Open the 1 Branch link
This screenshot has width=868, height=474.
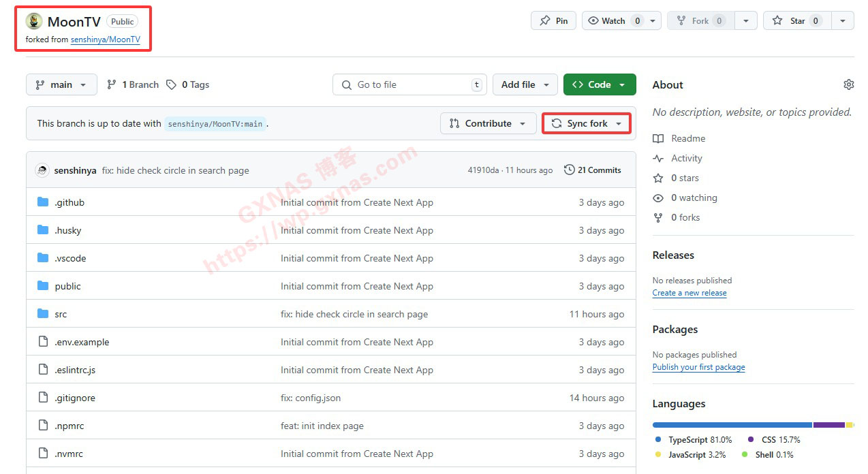pyautogui.click(x=133, y=84)
